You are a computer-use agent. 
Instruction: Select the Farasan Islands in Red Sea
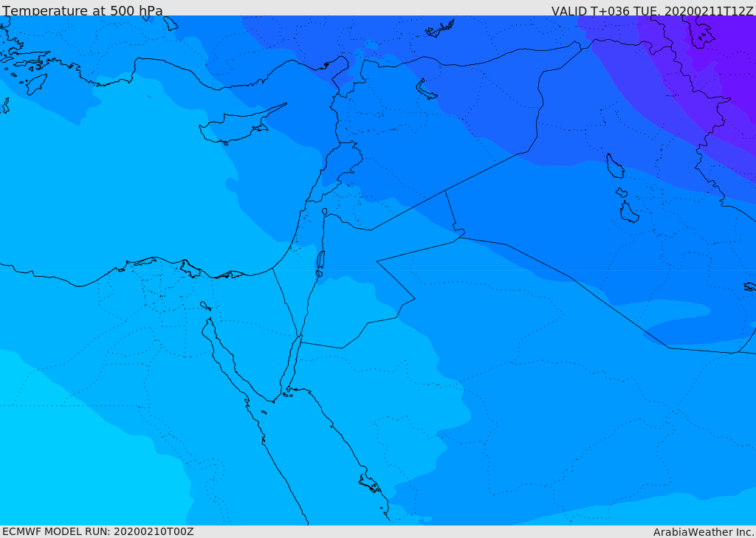pos(369,483)
